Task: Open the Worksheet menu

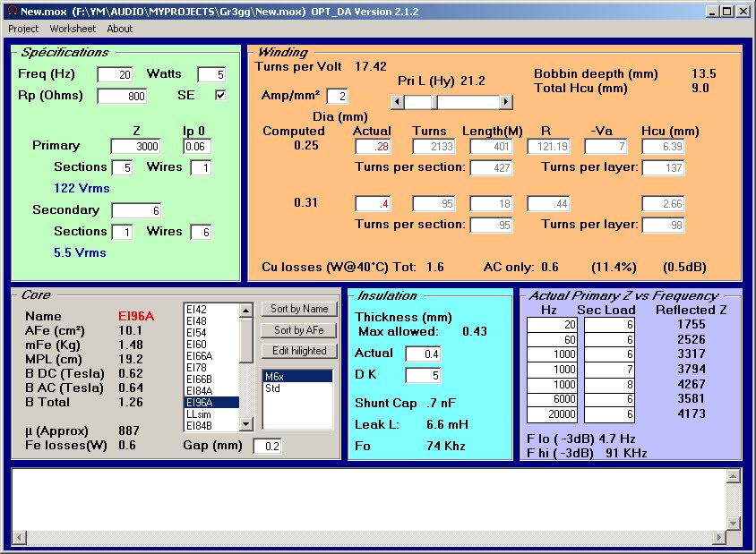Action: [x=73, y=29]
